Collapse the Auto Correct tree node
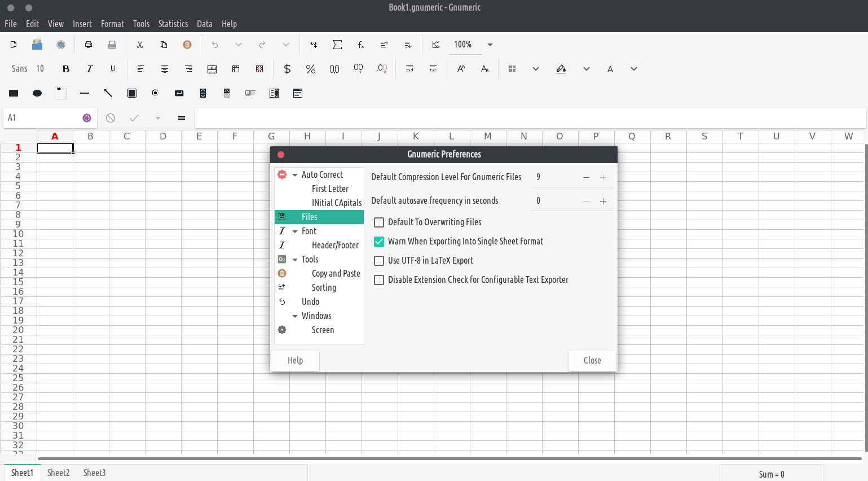This screenshot has width=868, height=481. [295, 175]
